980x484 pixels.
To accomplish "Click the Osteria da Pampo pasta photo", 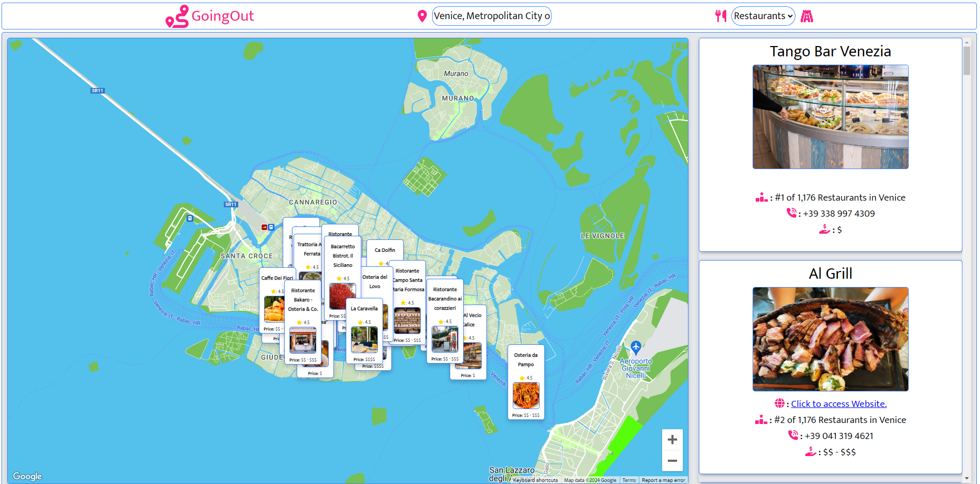I will click(526, 396).
